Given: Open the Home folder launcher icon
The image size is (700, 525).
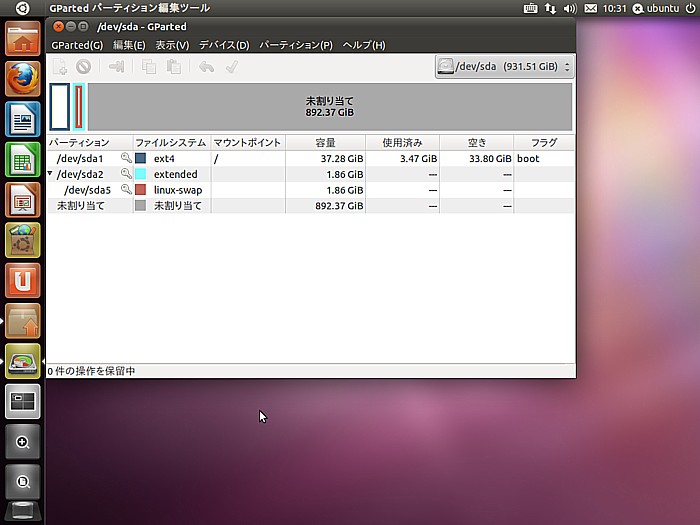Looking at the screenshot, I should click(23, 39).
